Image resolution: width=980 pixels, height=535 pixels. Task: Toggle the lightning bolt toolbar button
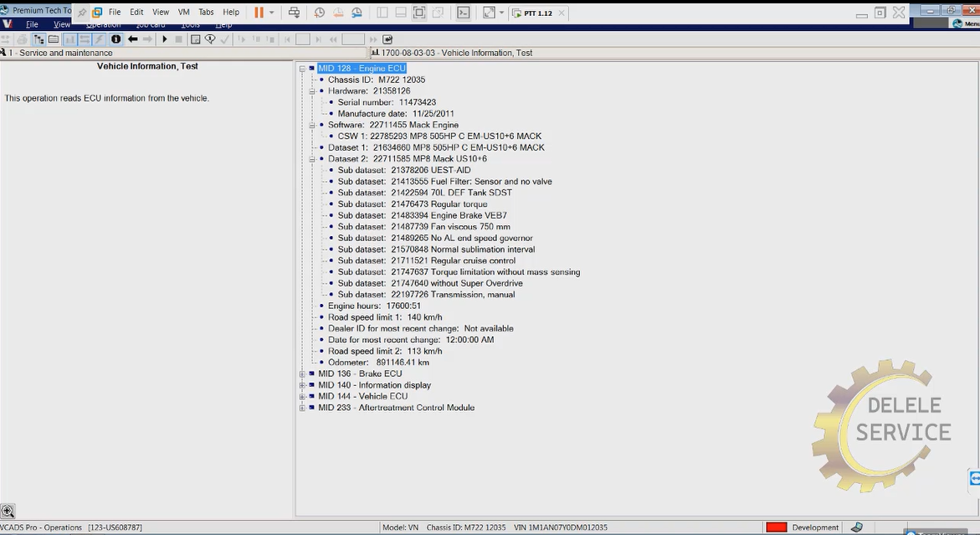pos(100,39)
